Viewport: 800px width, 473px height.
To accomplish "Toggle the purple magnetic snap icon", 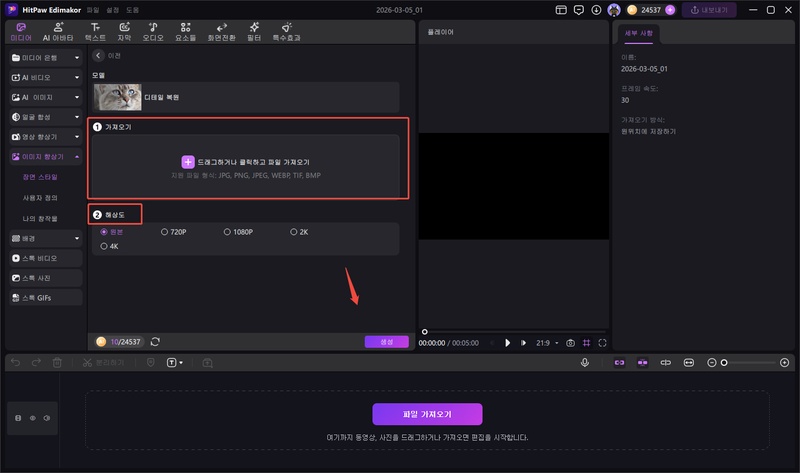I will pyautogui.click(x=642, y=362).
